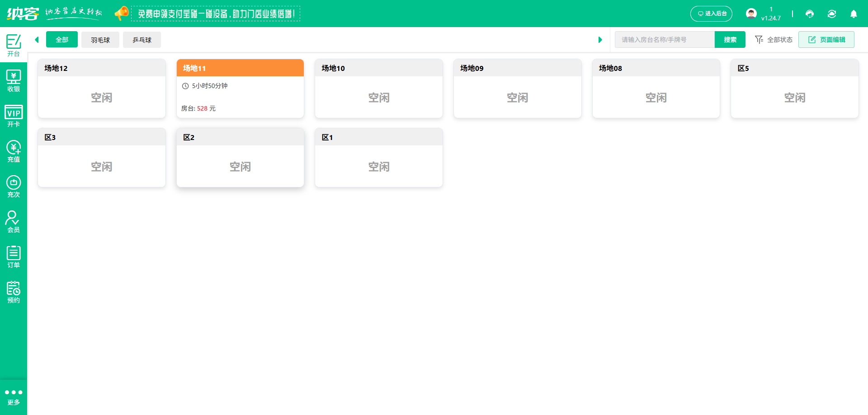This screenshot has height=415, width=868.
Task: Open the 区3 idle card
Action: 102,158
